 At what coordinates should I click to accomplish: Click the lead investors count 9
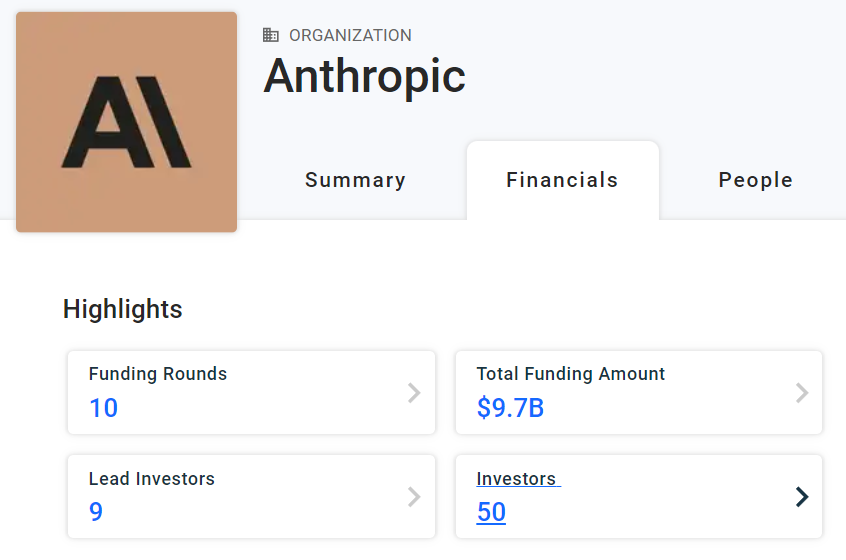point(95,511)
